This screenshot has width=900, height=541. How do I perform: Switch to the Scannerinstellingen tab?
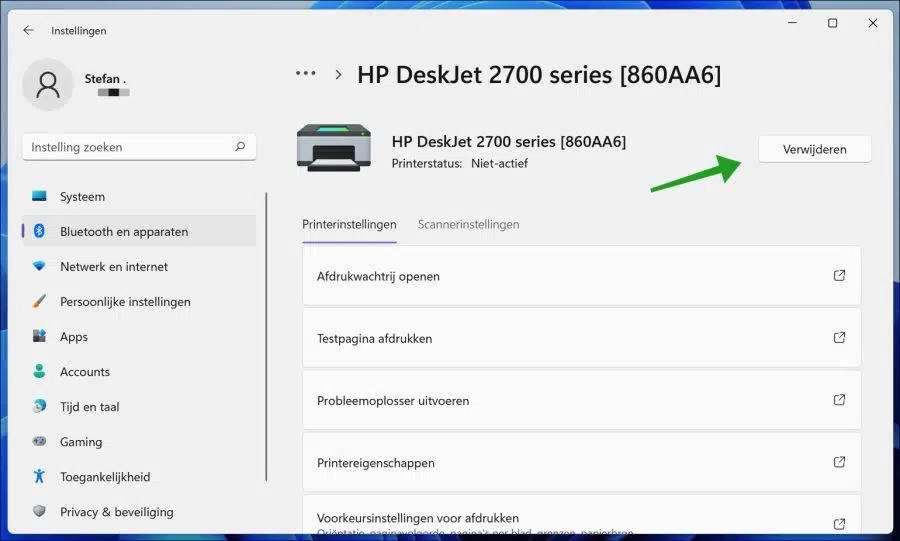click(468, 225)
